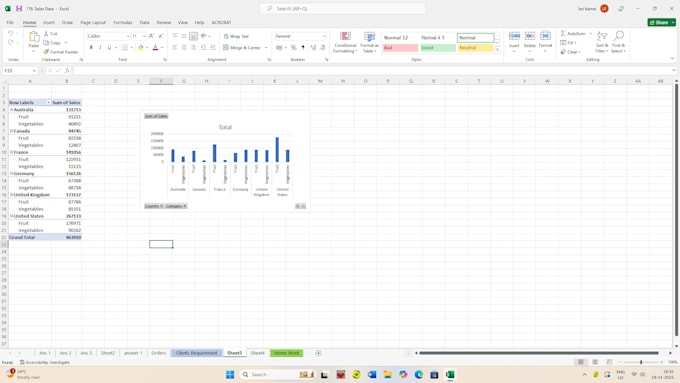Click the Undo icon
Screen dimensions: 680x383
[x=10, y=33]
